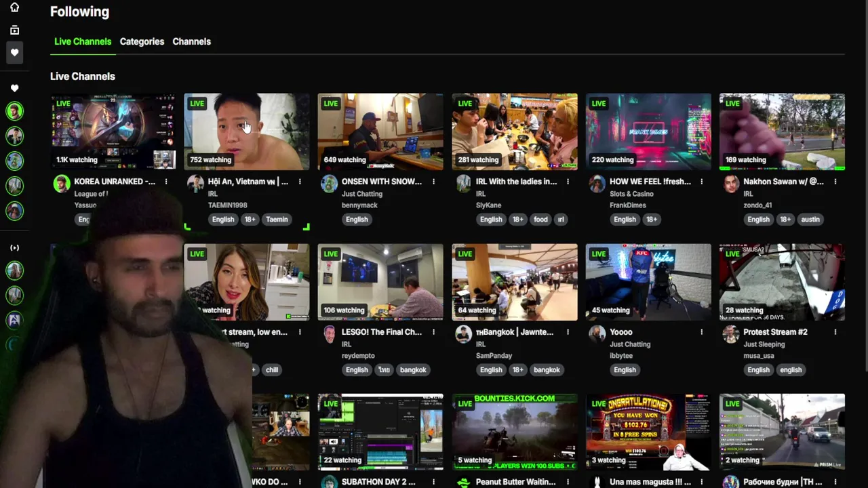
Task: Visit TAEMIN1998 channel name link
Action: [227, 205]
